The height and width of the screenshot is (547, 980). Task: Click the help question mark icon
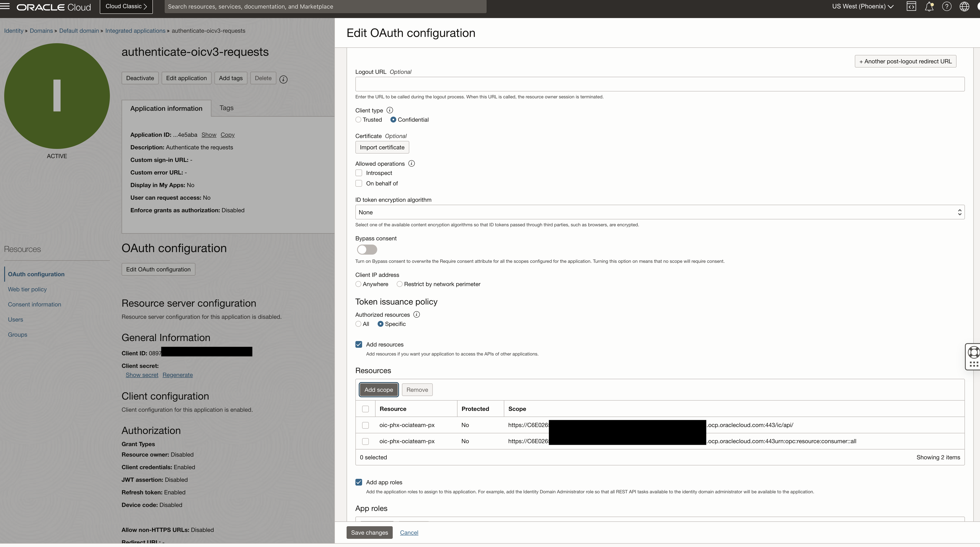[x=946, y=7]
